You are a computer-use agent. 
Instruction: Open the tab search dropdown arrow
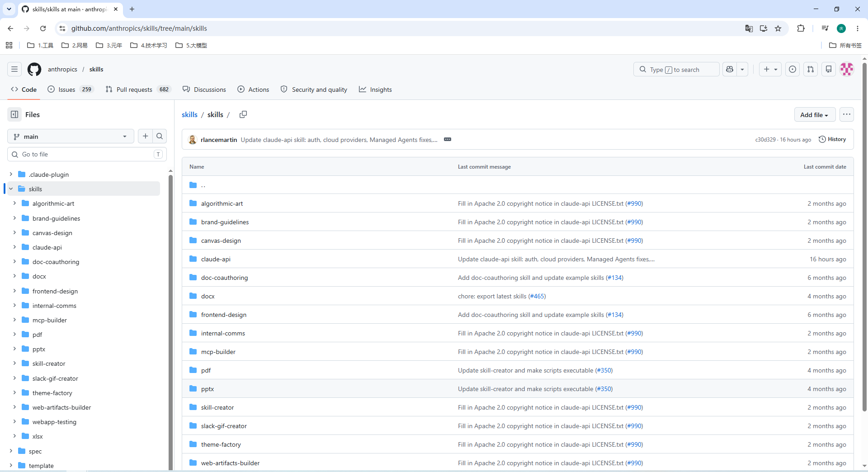click(9, 9)
